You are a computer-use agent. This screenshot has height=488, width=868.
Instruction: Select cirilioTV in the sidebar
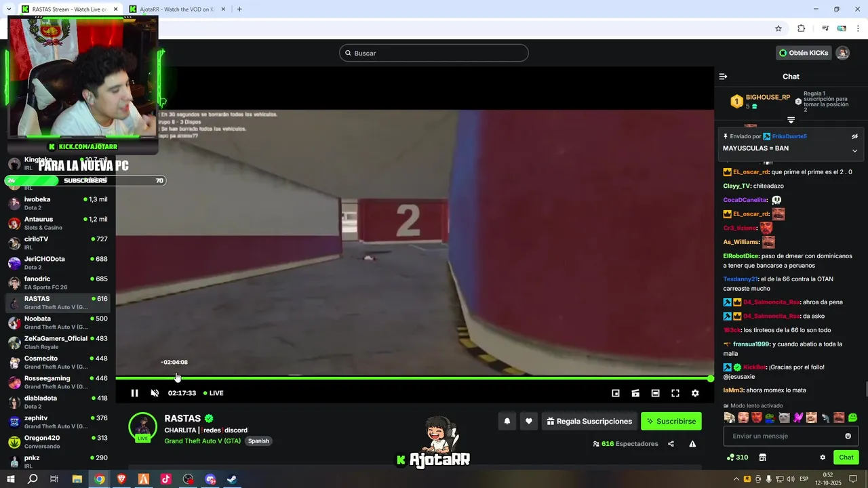click(x=58, y=243)
